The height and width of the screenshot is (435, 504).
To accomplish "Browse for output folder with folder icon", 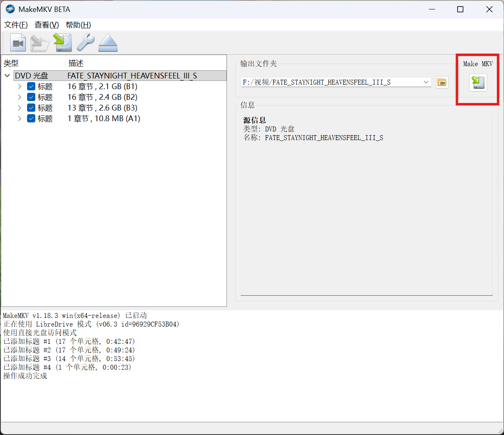I will [x=442, y=83].
